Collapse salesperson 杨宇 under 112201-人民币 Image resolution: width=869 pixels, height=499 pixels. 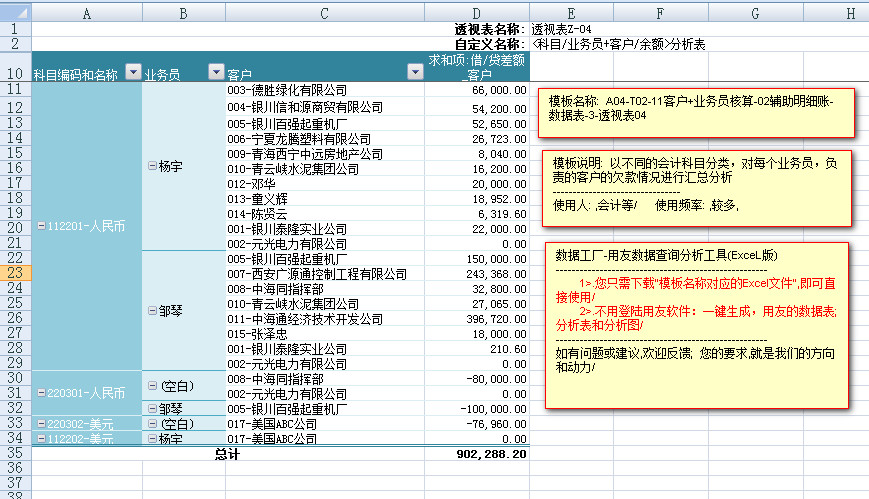click(x=151, y=166)
